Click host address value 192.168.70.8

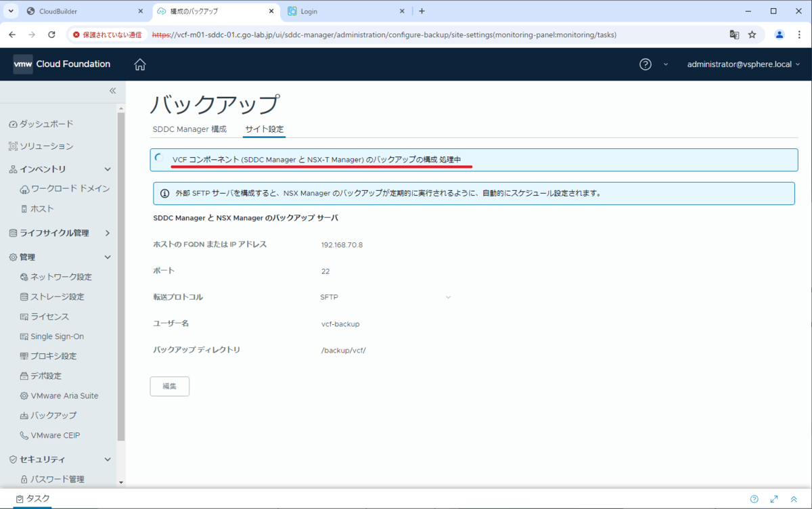tap(342, 244)
